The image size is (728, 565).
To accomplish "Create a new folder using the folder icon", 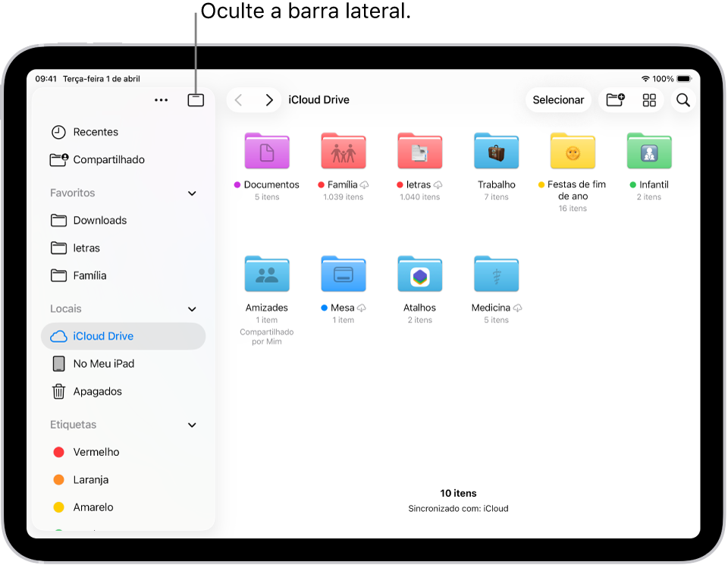I will tap(615, 99).
